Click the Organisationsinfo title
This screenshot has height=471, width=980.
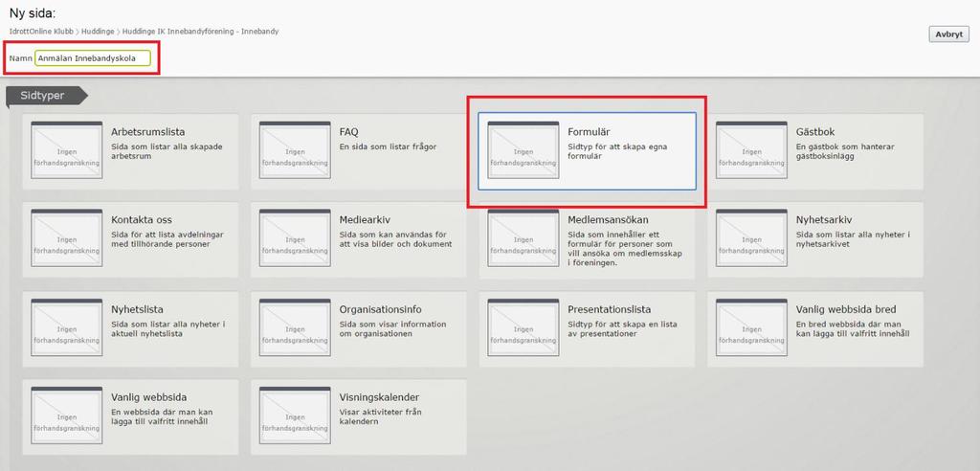click(x=381, y=309)
